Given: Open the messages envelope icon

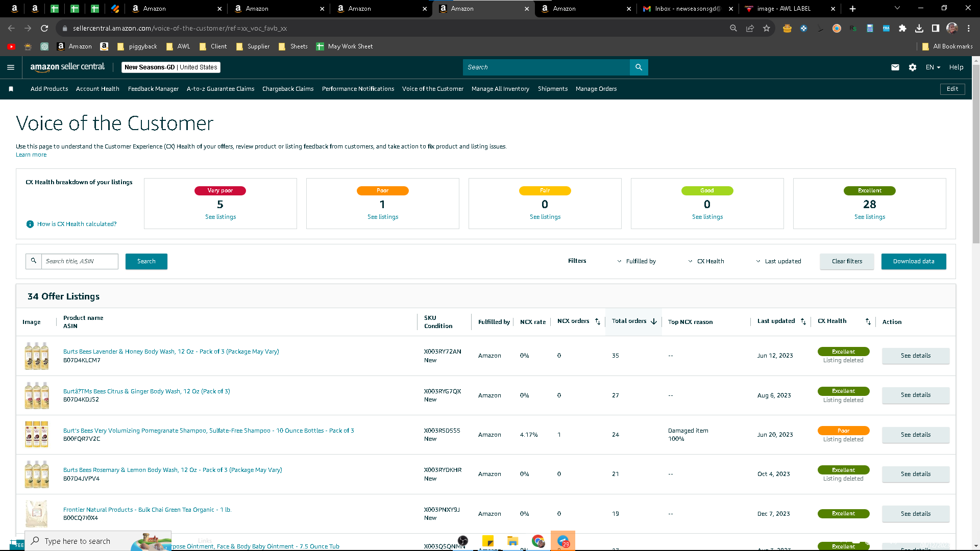Looking at the screenshot, I should (x=895, y=67).
